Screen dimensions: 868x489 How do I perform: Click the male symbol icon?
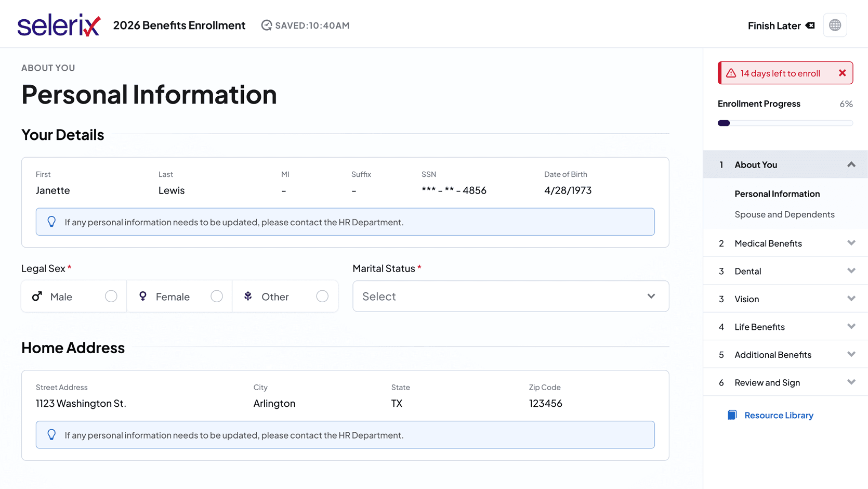pos(37,297)
